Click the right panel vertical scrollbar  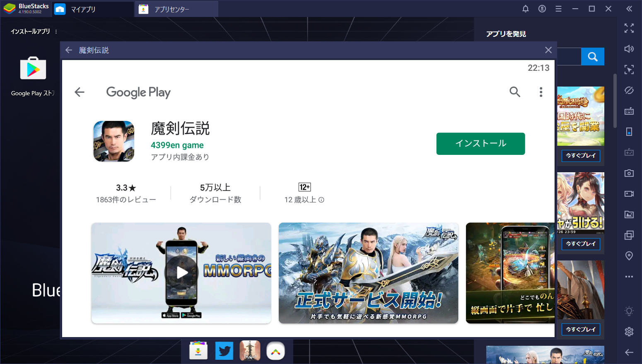pos(615,101)
